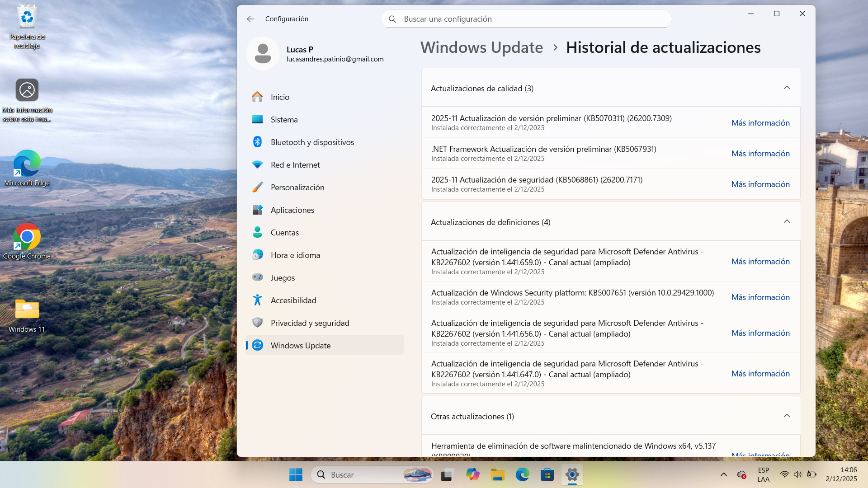Collapse Otras actualizaciones section
This screenshot has height=488, width=868.
coord(787,416)
